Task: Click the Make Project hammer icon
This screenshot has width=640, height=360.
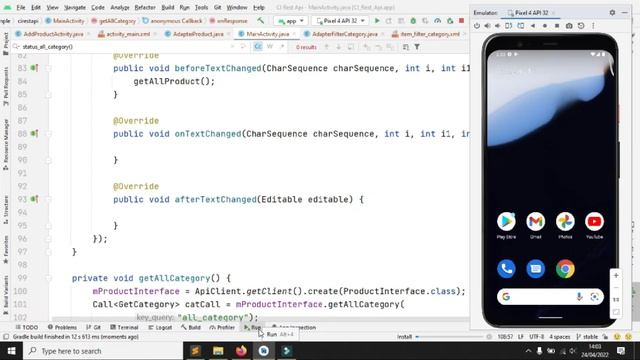Action: coord(260,20)
